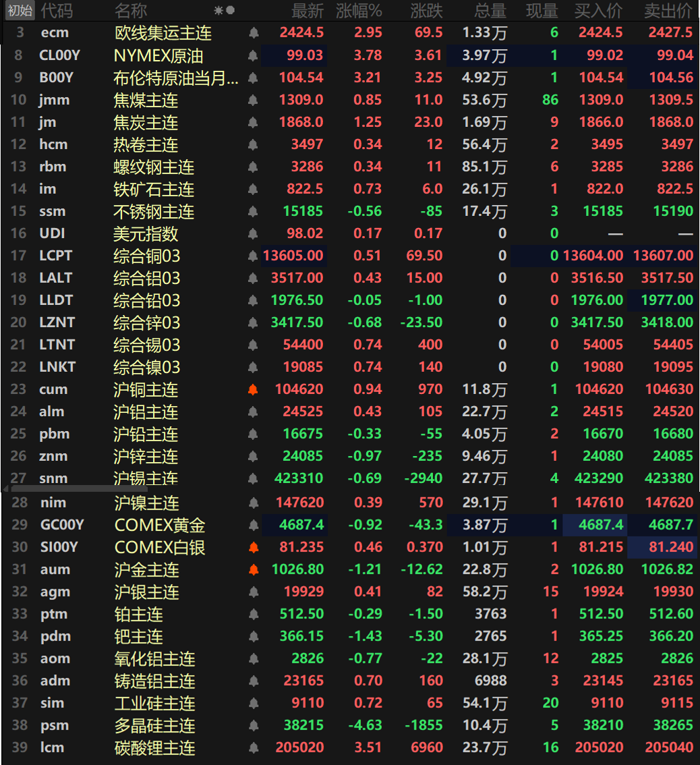Image resolution: width=700 pixels, height=765 pixels.
Task: Click the current volume 86 for 焦煤主连
Action: pyautogui.click(x=550, y=100)
